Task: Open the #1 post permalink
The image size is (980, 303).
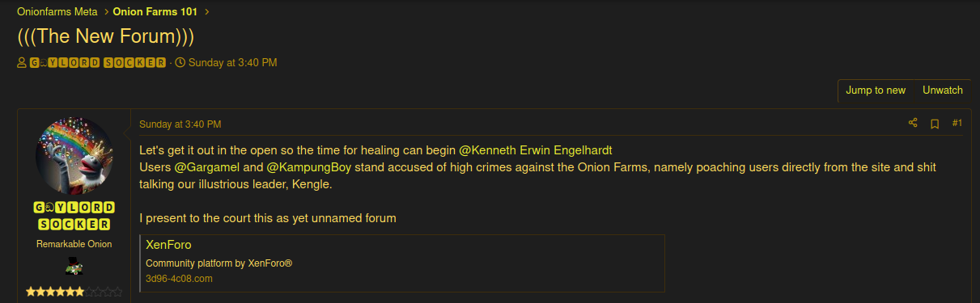Action: click(x=957, y=124)
